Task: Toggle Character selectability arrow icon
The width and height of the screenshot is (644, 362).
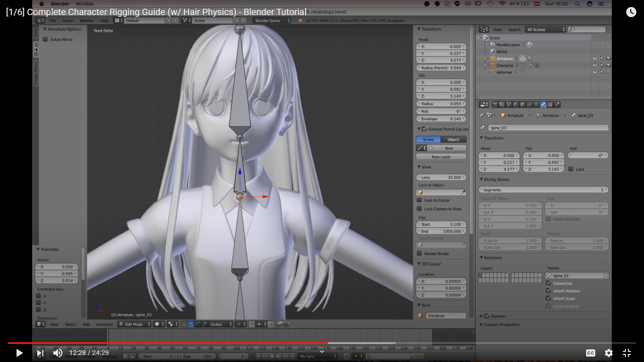Action: (x=602, y=65)
